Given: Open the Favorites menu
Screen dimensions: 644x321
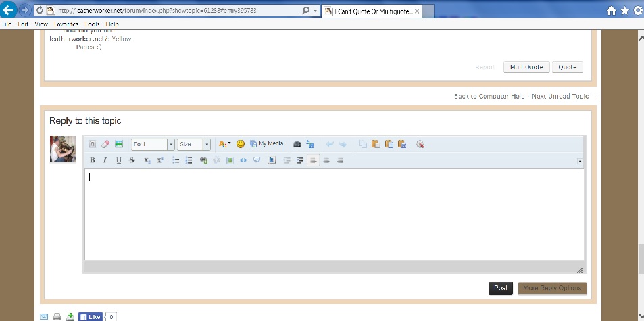Looking at the screenshot, I should click(66, 24).
